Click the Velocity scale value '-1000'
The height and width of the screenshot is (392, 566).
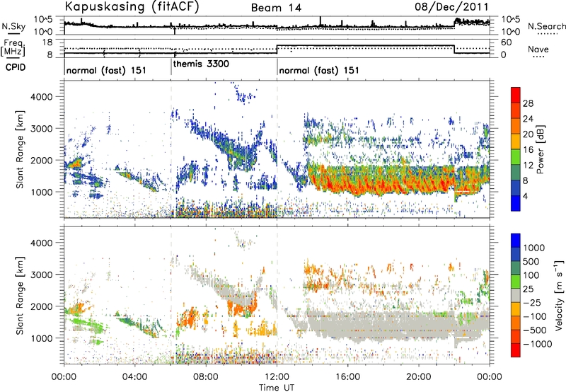(537, 344)
